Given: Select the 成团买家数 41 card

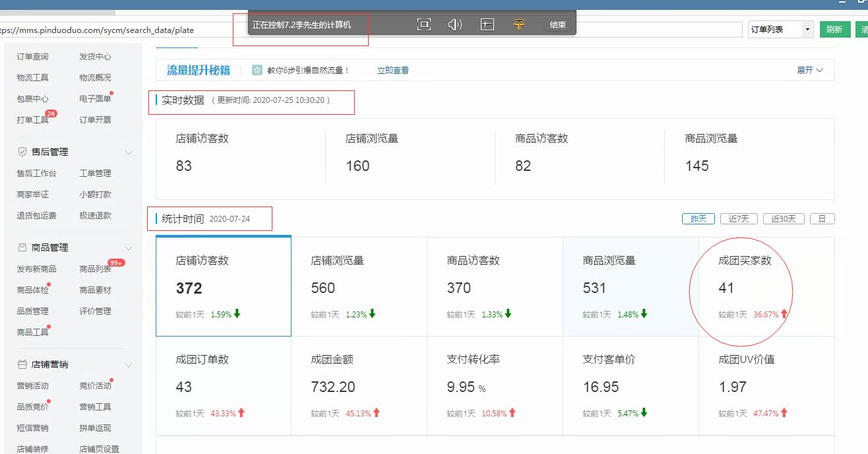Looking at the screenshot, I should pos(766,287).
